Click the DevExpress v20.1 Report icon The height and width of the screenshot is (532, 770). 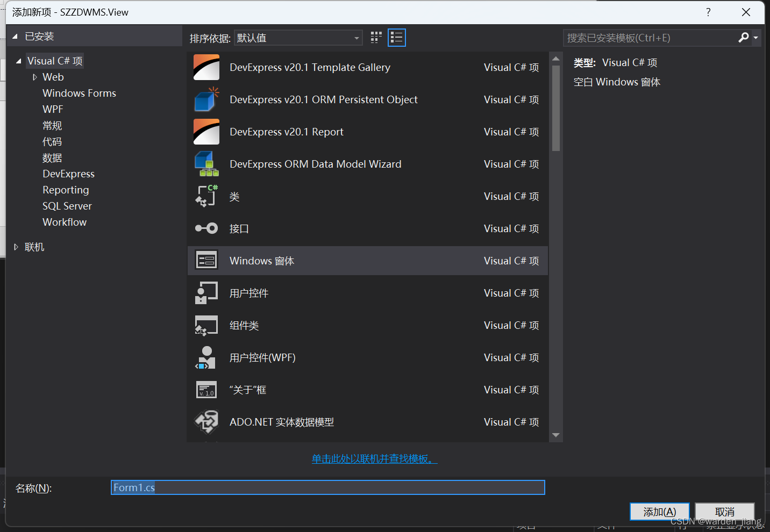click(x=206, y=132)
